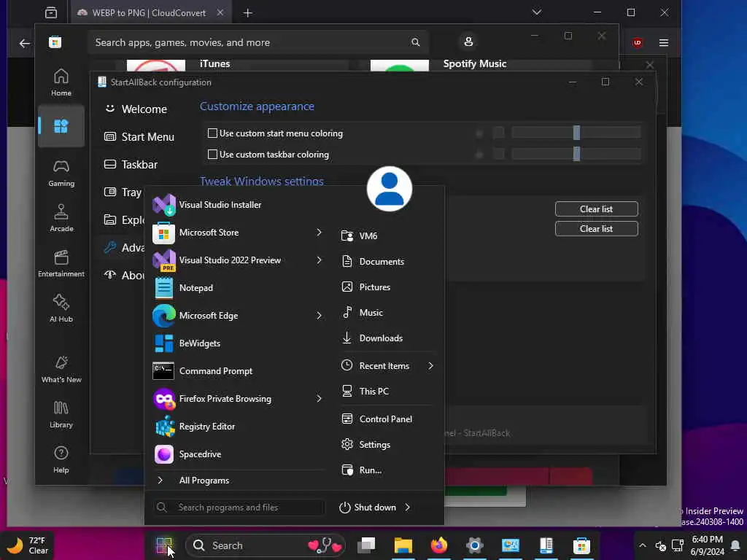Image resolution: width=747 pixels, height=560 pixels.
Task: Open Settings from start menu
Action: click(x=388, y=445)
